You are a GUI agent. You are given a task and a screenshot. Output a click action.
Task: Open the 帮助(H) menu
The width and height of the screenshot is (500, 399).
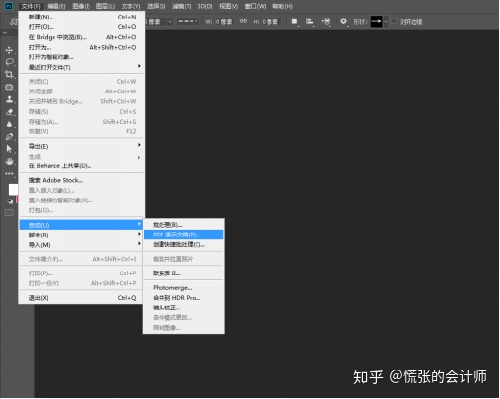(282, 6)
